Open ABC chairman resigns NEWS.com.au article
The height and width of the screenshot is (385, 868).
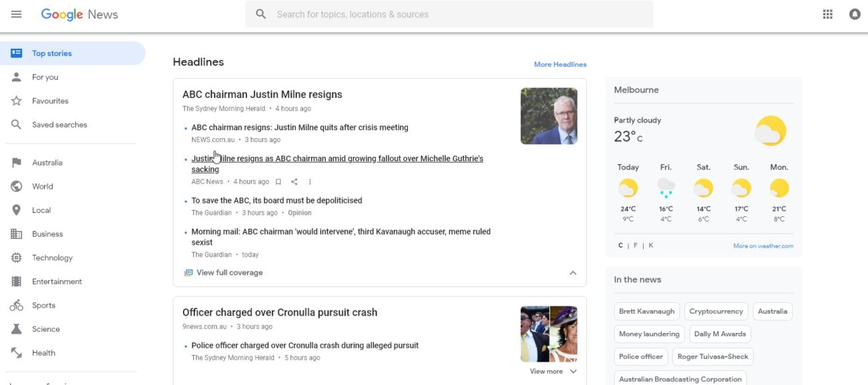pyautogui.click(x=300, y=127)
